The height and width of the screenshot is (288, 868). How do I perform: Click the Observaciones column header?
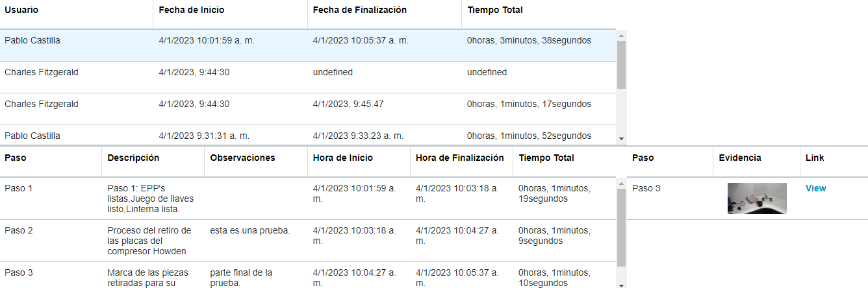pyautogui.click(x=242, y=158)
